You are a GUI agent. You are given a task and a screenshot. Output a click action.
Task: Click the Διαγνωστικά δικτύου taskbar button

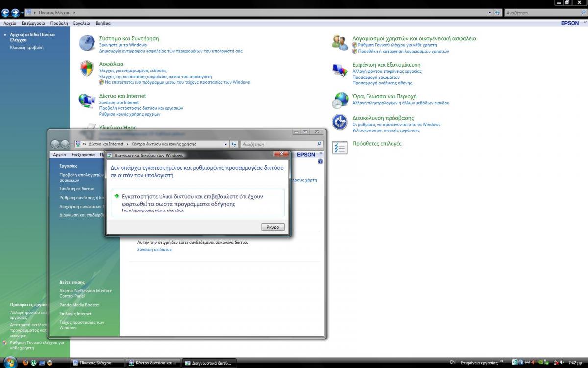click(209, 363)
